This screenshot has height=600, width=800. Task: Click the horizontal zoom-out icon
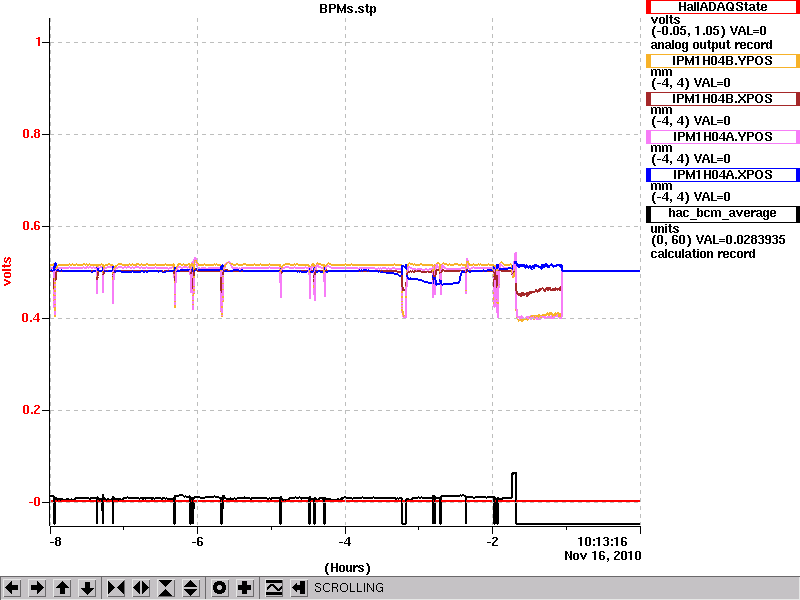[x=141, y=588]
